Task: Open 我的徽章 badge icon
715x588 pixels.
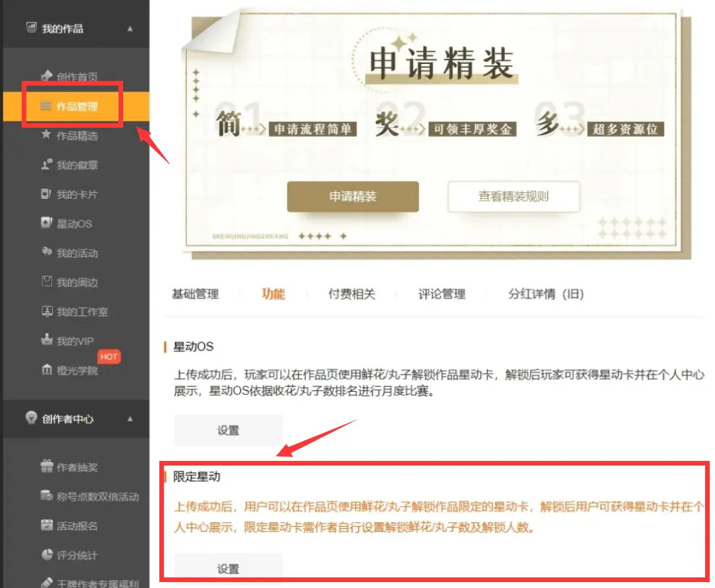Action: 46,165
